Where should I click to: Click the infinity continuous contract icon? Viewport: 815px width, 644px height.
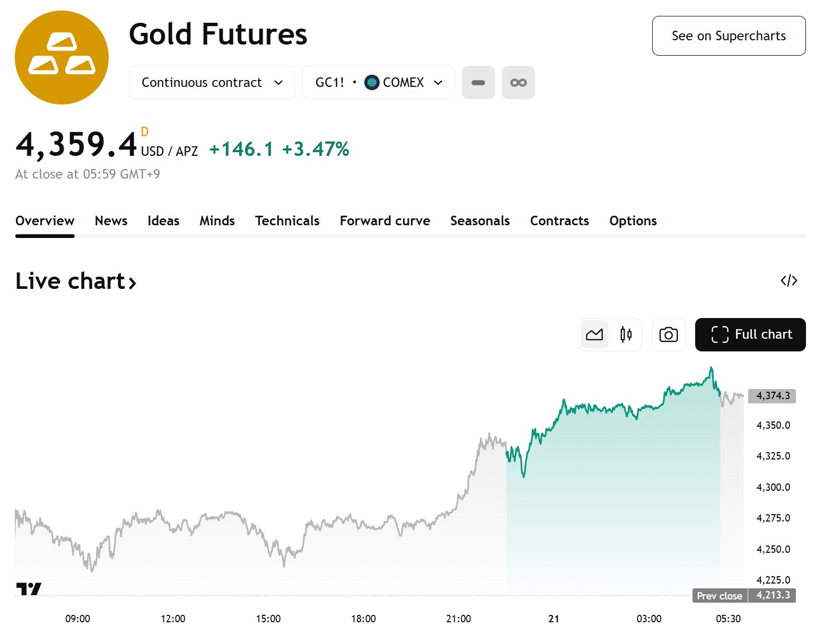[x=518, y=83]
